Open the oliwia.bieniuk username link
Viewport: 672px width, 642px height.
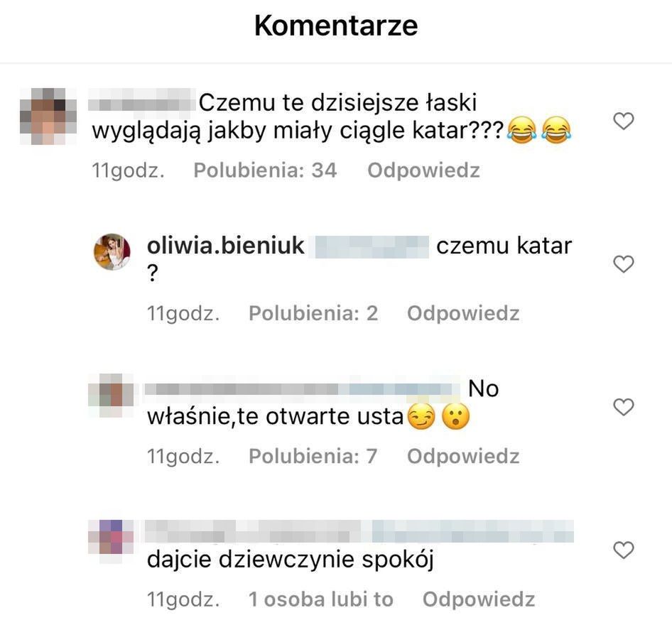tap(225, 246)
